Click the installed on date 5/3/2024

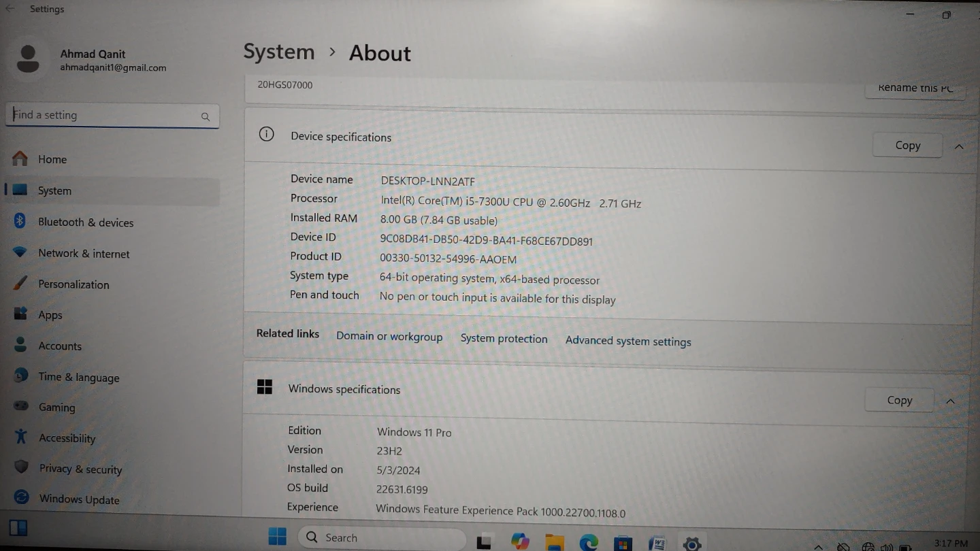(399, 470)
